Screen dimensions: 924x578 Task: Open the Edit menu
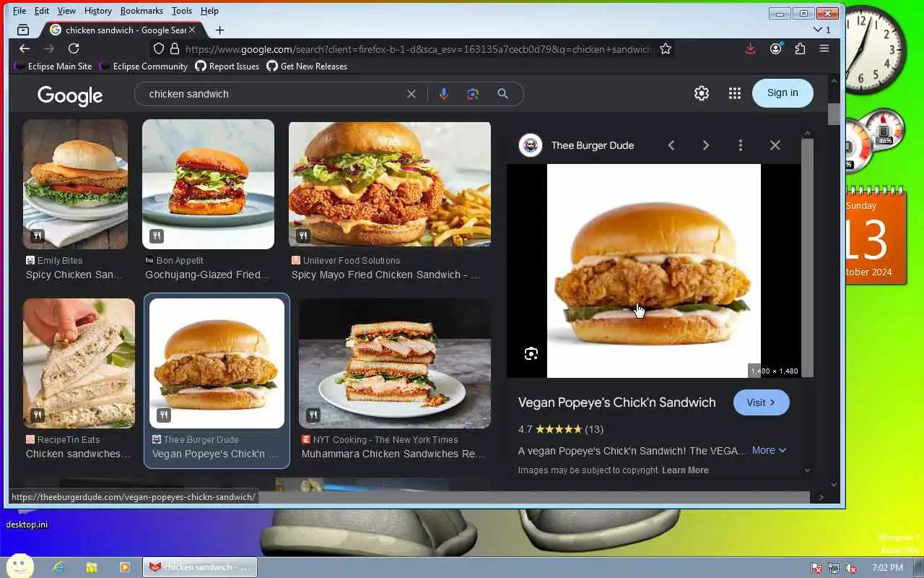[x=42, y=11]
